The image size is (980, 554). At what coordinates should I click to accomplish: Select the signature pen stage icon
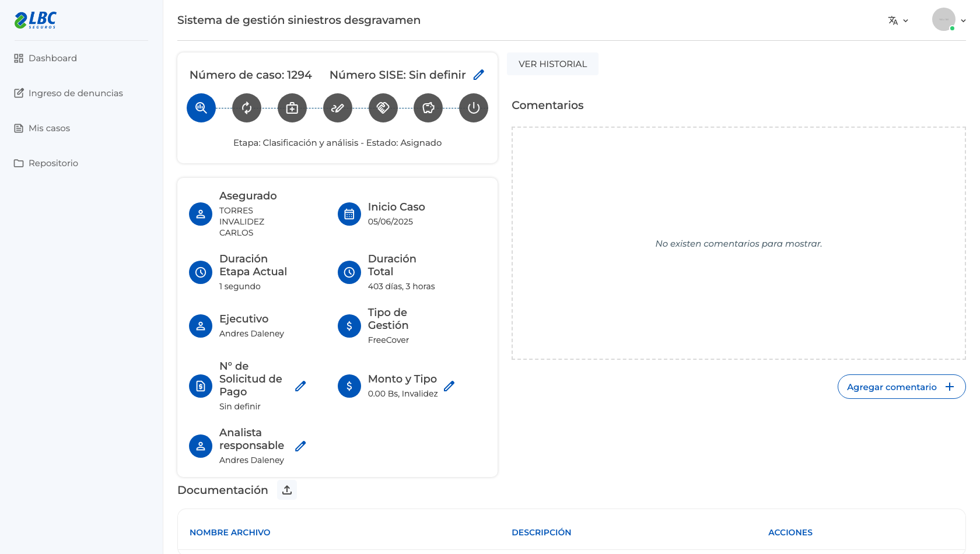[338, 108]
